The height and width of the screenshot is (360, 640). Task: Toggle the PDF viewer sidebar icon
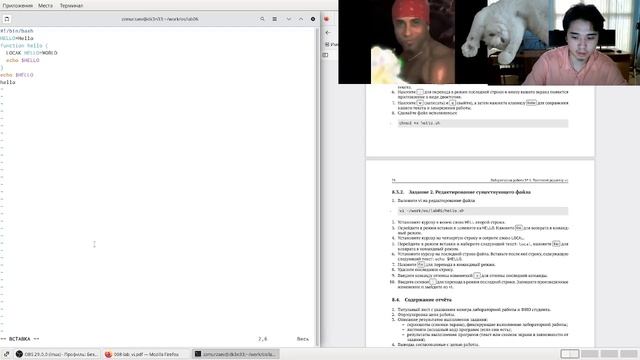coord(325,55)
